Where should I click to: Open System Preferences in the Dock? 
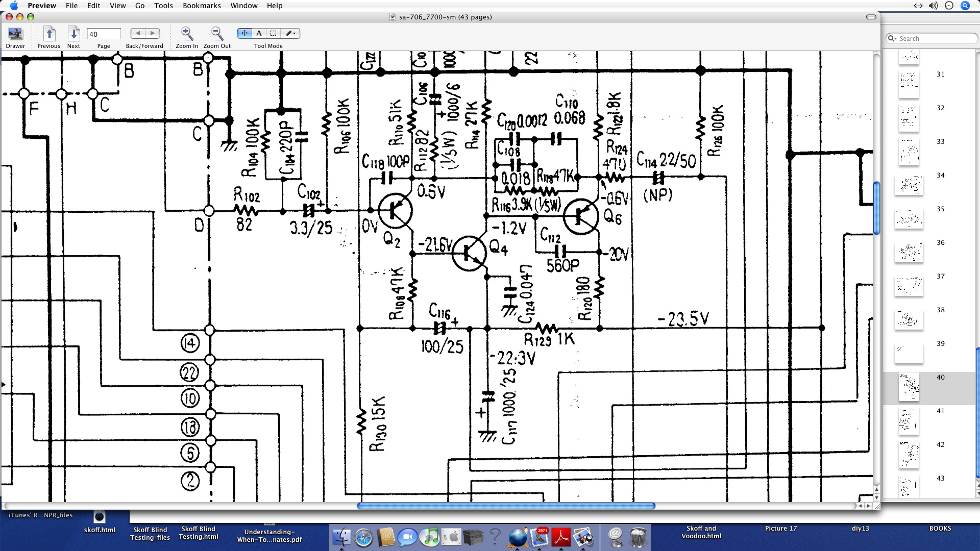(x=452, y=537)
